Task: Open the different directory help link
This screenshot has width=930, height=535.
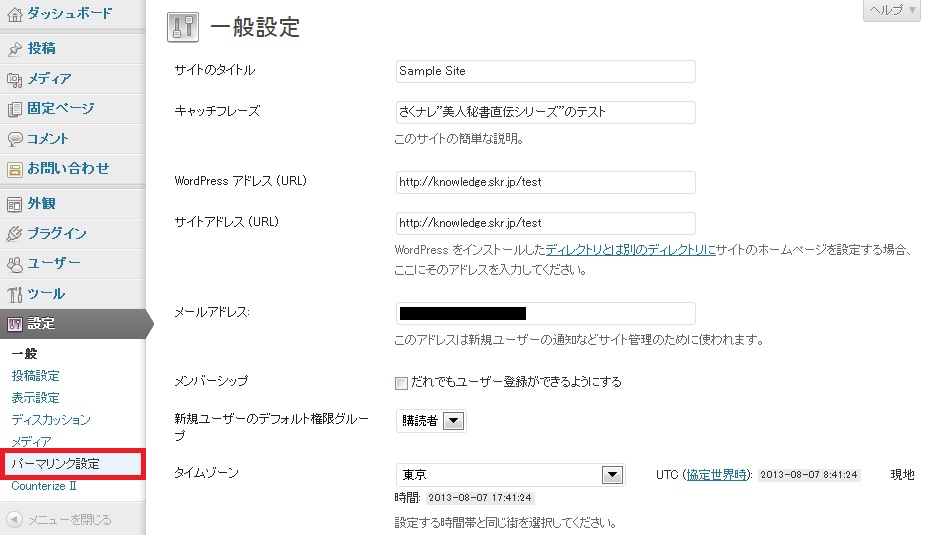Action: (x=630, y=250)
